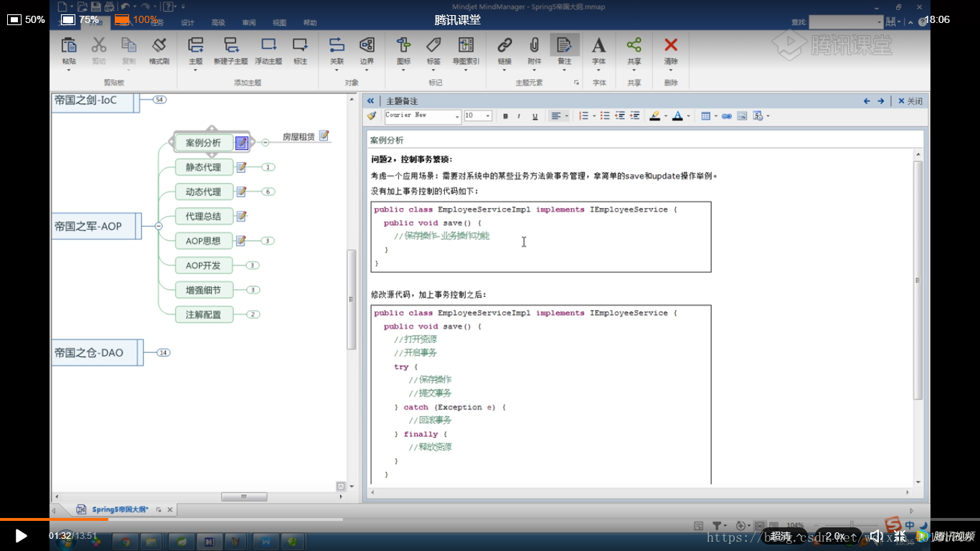Toggle bold formatting in notes toolbar

pyautogui.click(x=505, y=116)
